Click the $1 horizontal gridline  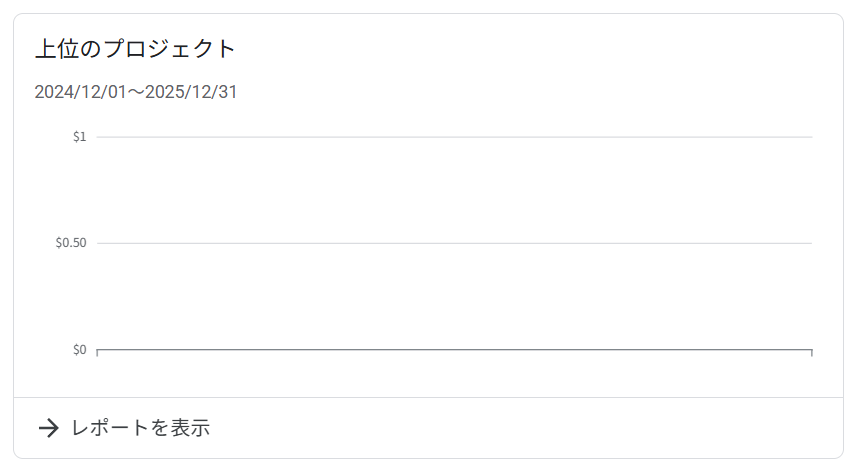pyautogui.click(x=455, y=137)
